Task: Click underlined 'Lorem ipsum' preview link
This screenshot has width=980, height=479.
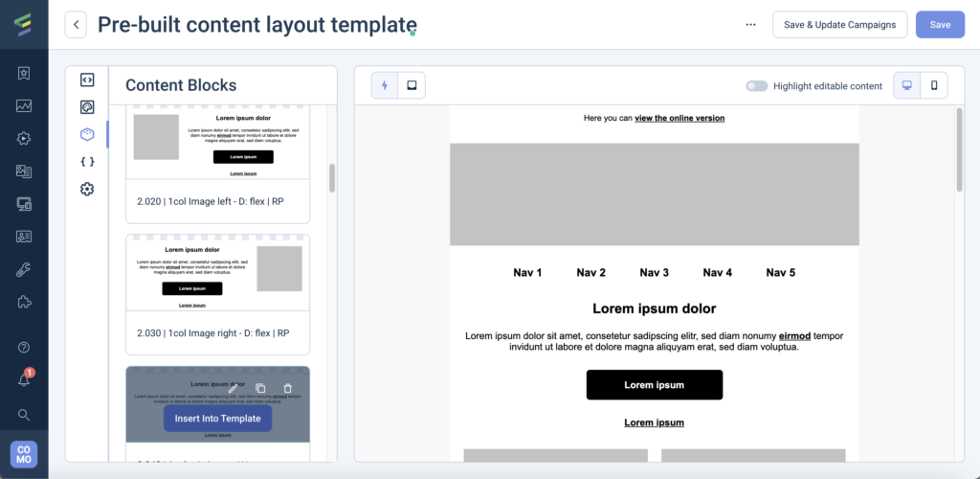Action: [x=655, y=422]
